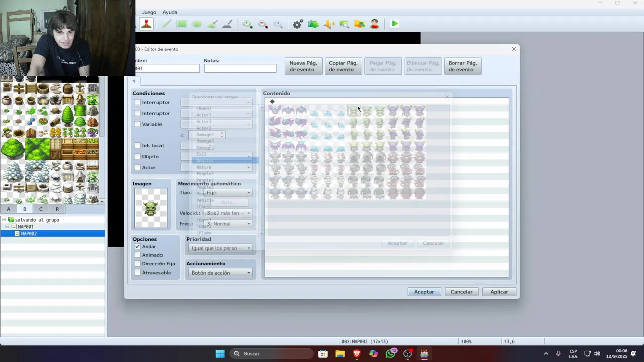
Task: Click Nueva Pág. de evento button
Action: tap(303, 66)
